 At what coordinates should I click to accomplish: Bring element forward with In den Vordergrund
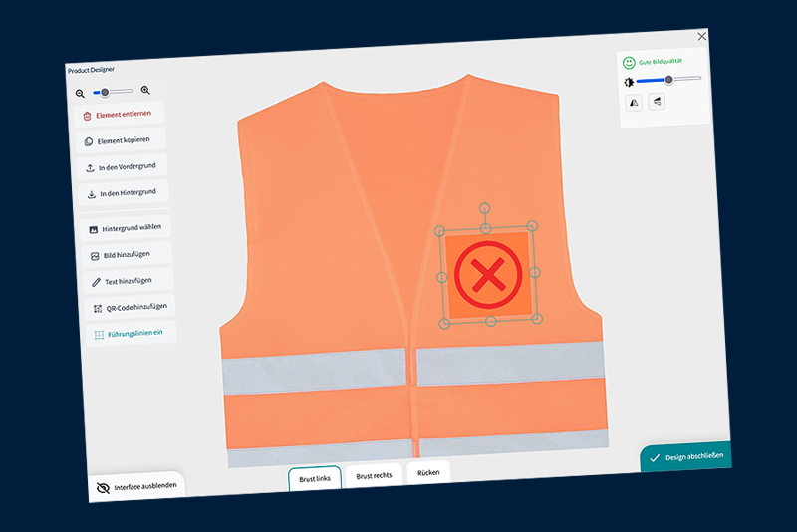124,166
